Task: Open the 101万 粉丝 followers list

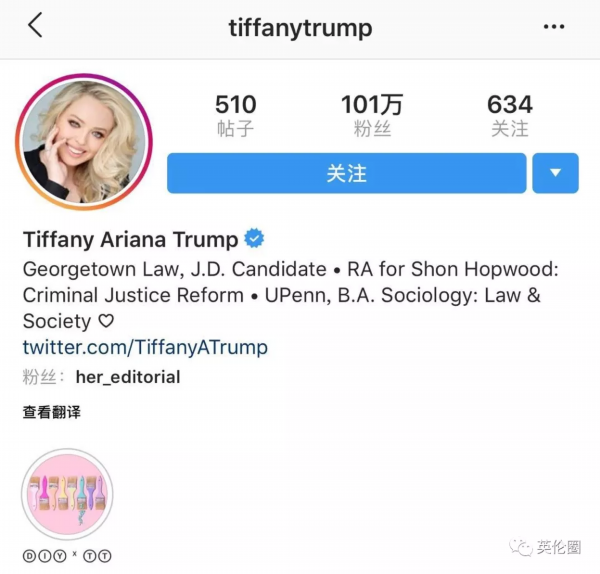Action: pyautogui.click(x=372, y=115)
